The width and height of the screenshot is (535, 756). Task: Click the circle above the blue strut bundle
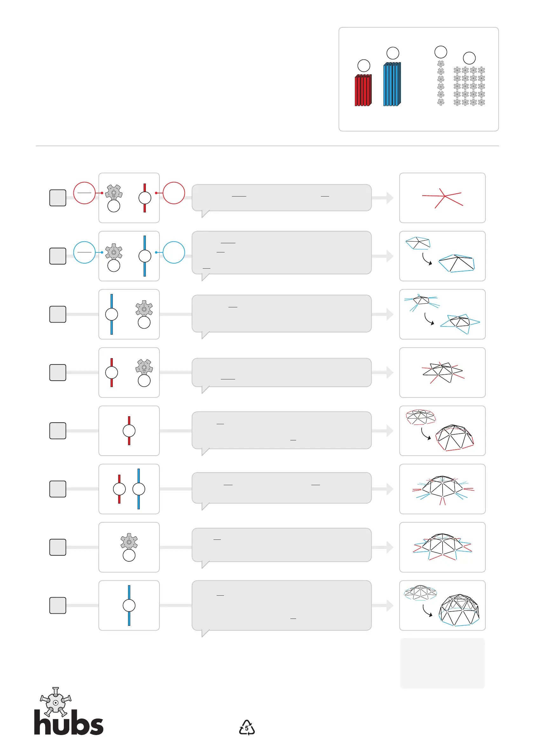coord(392,53)
